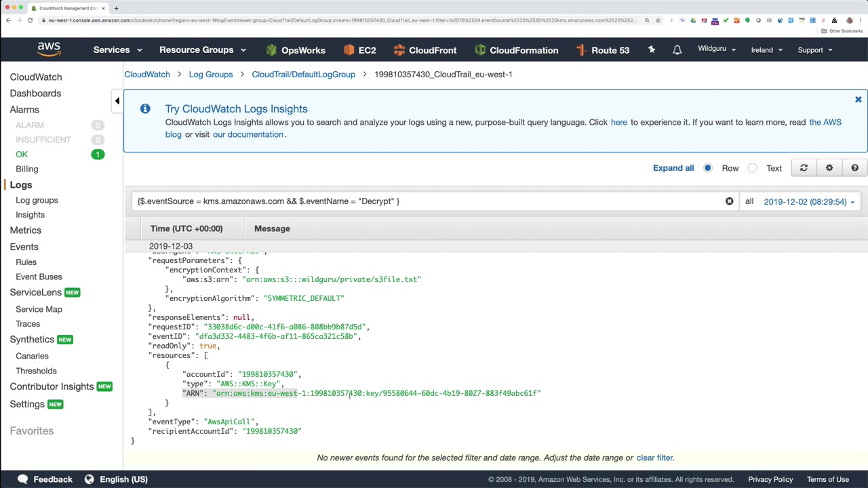Select the Text display radio button

753,168
